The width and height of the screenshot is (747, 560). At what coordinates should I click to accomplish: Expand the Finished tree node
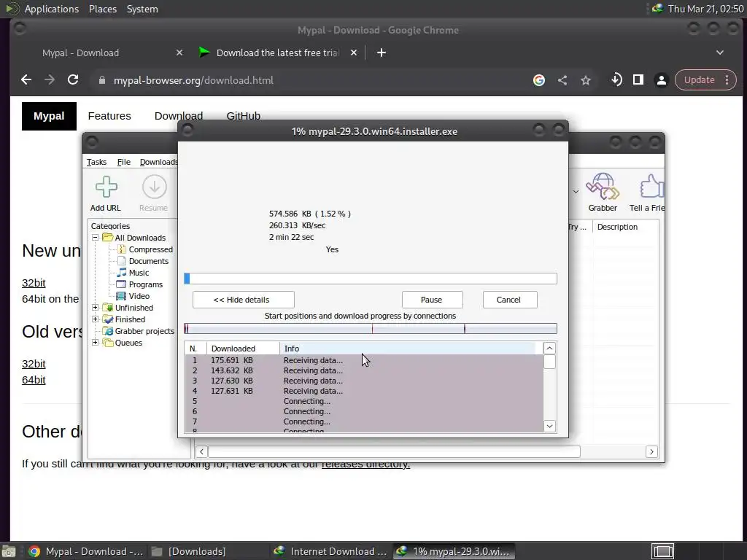(96, 319)
